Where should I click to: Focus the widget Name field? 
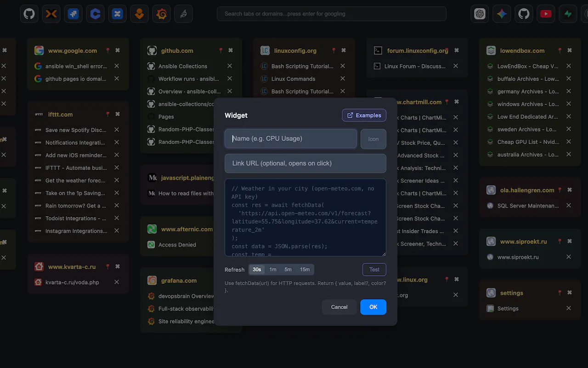[291, 138]
